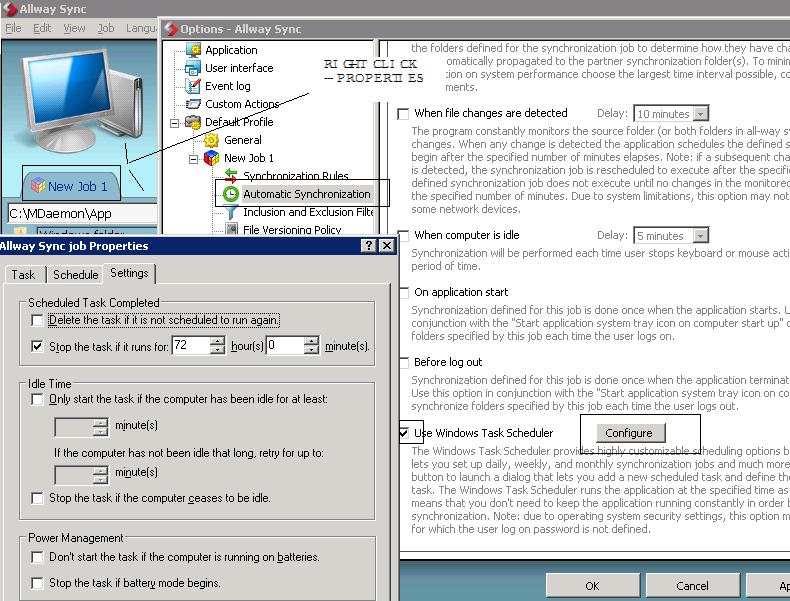Click the Custom Actions tree icon

tap(193, 104)
